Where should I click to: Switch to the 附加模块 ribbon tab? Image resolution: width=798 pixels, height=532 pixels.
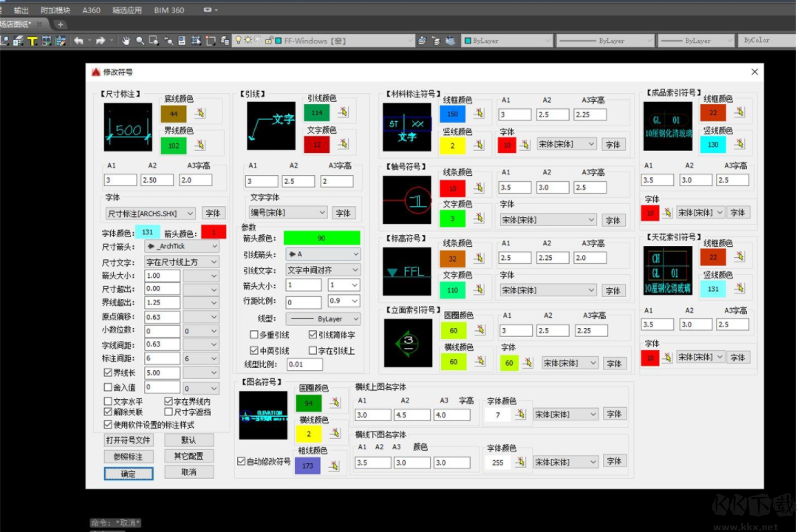click(x=55, y=10)
